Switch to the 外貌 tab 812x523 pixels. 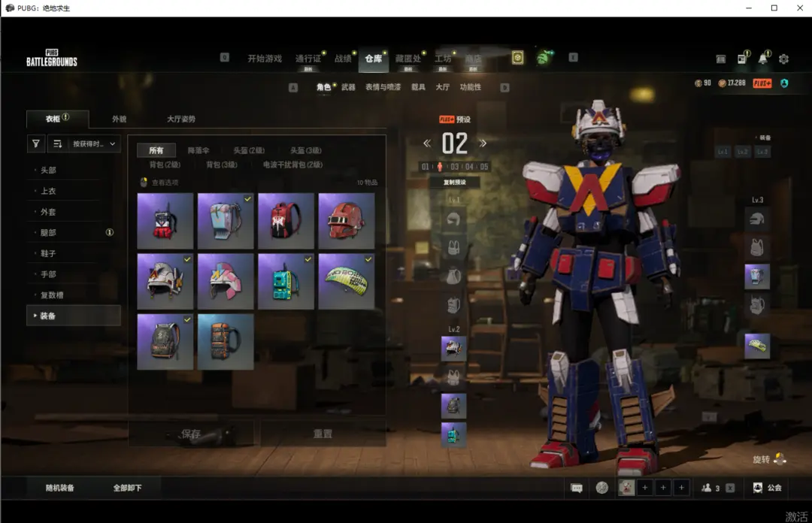click(x=119, y=119)
